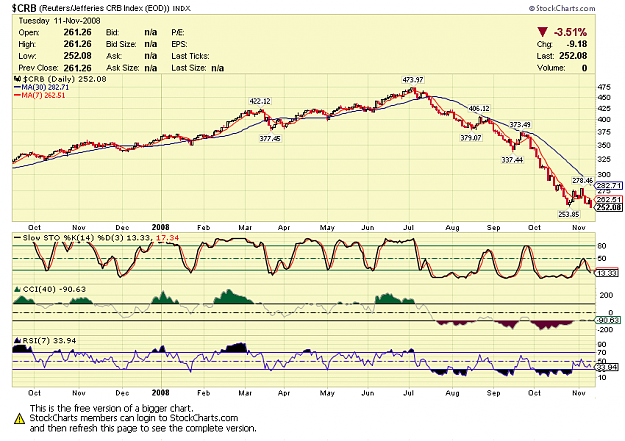The width and height of the screenshot is (625, 441).
Task: Click the RSI(7) 33.94 indicator label
Action: pyautogui.click(x=49, y=341)
